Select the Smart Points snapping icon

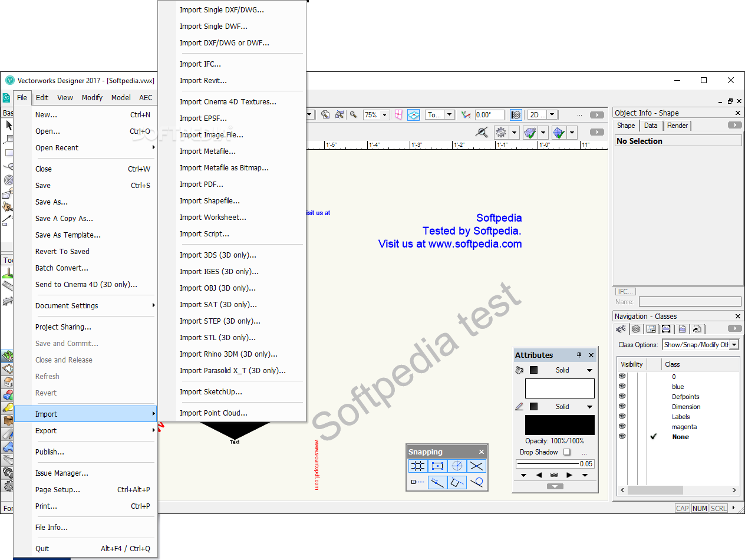click(x=418, y=482)
